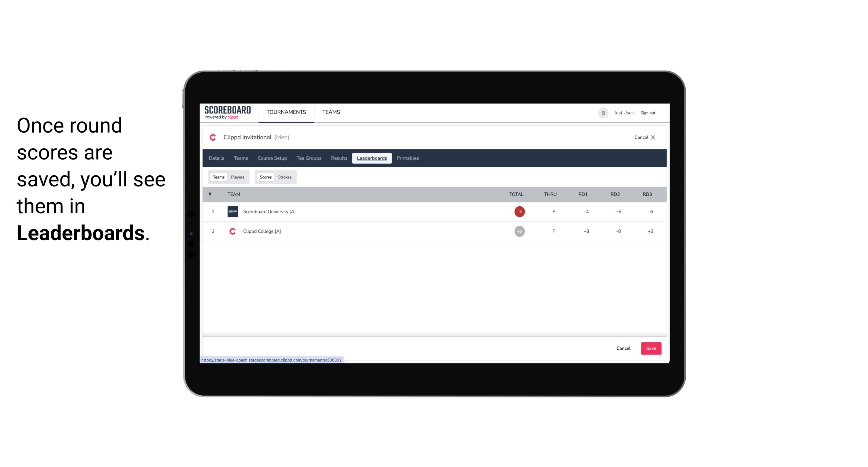This screenshot has height=467, width=868.
Task: Click the Details tab
Action: [x=216, y=158]
